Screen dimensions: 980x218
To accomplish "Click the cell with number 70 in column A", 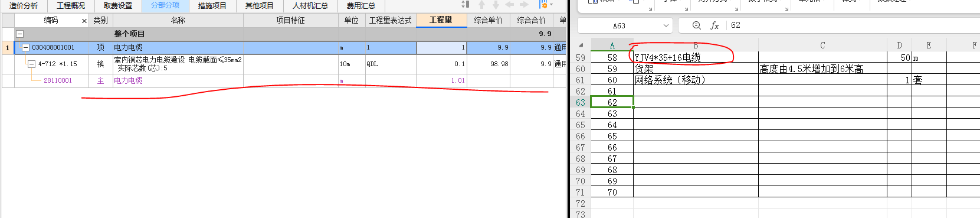I will [612, 193].
